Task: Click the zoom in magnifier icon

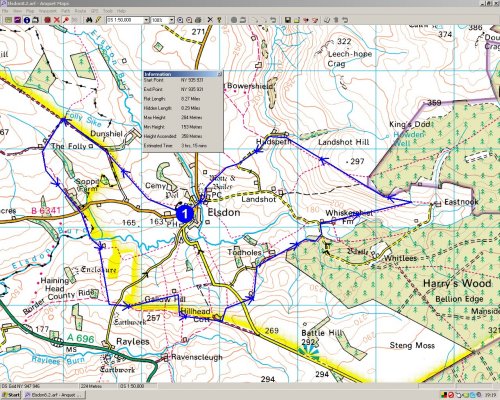Action: pos(180,20)
